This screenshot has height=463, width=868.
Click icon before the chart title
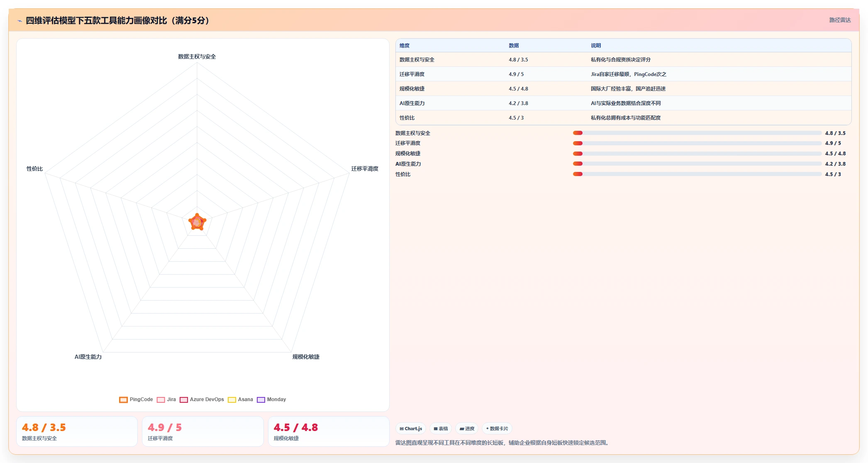20,21
